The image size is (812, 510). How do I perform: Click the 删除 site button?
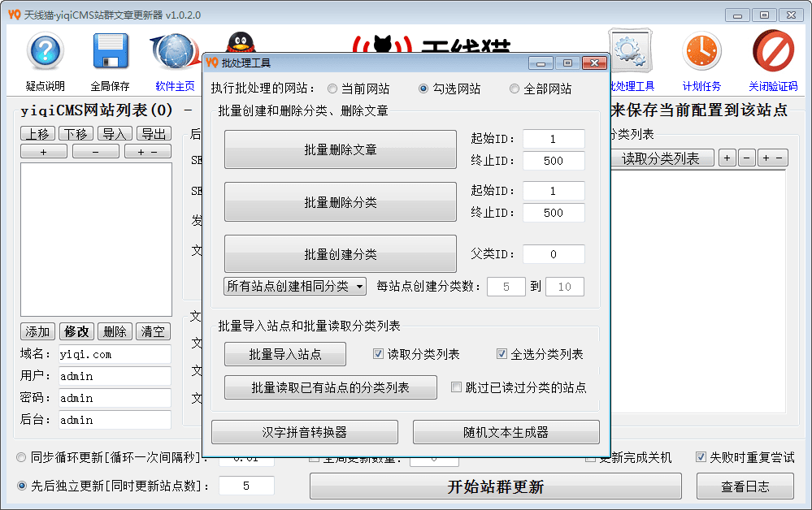pyautogui.click(x=115, y=331)
